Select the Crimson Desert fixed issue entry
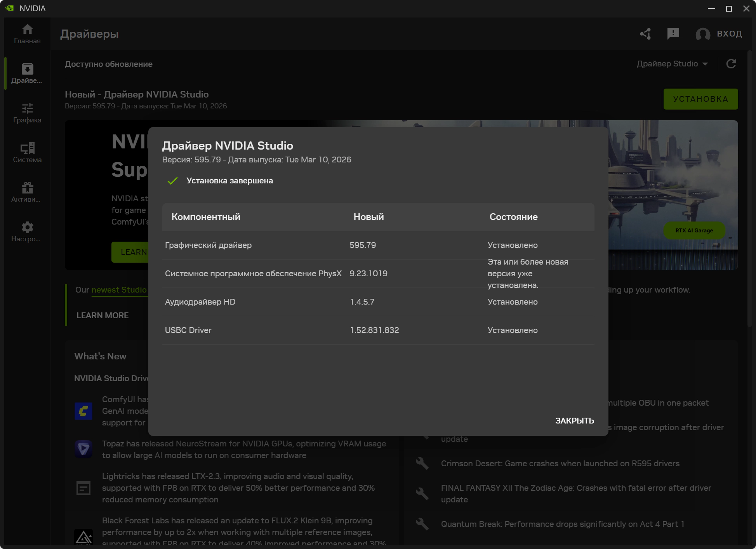The image size is (756, 549). coord(560,464)
